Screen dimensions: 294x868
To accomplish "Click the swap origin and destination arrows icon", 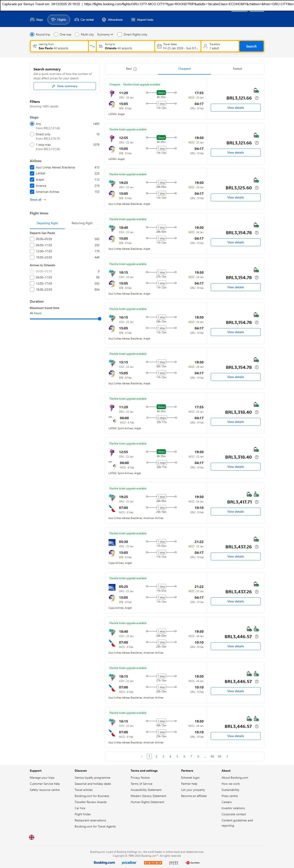I will (92, 46).
